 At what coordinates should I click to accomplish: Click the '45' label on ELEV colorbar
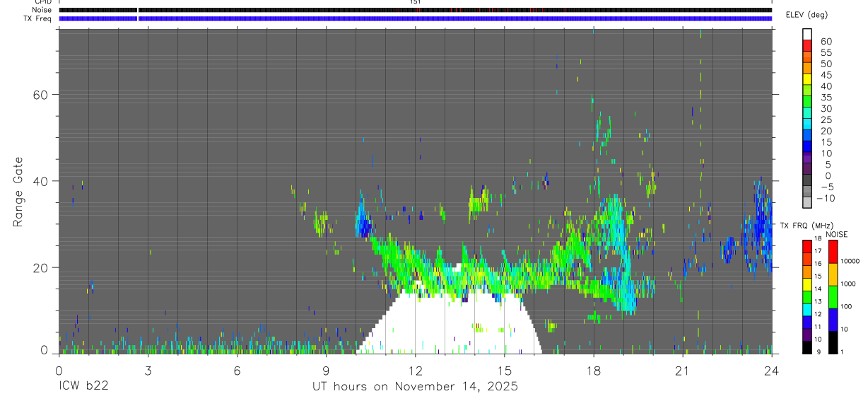click(x=825, y=76)
